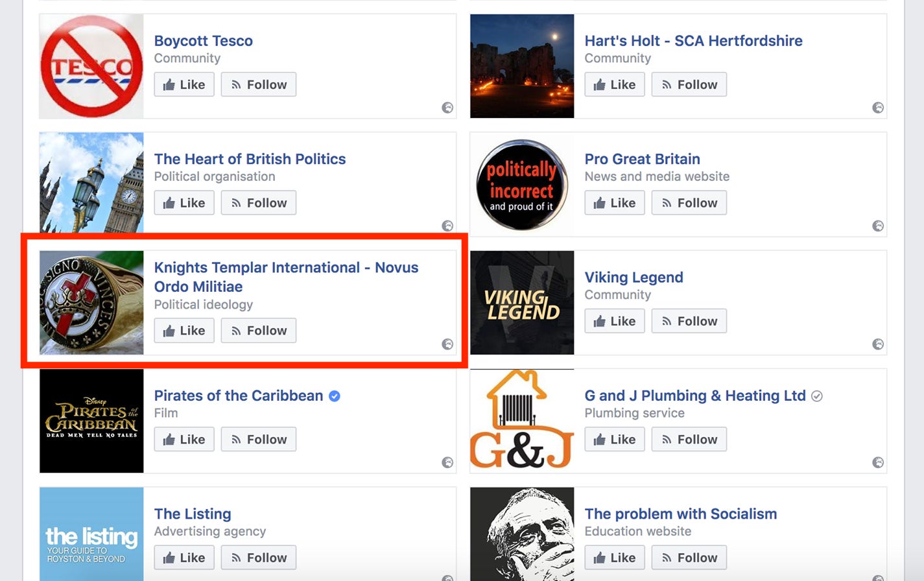924x581 pixels.
Task: Click globe icon on Pirates of the Caribbean card
Action: point(447,462)
